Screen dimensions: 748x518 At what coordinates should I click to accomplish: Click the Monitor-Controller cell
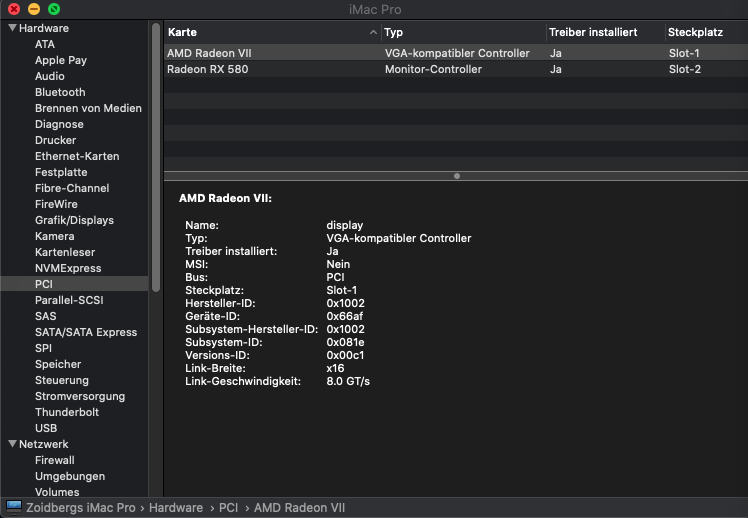click(x=433, y=69)
